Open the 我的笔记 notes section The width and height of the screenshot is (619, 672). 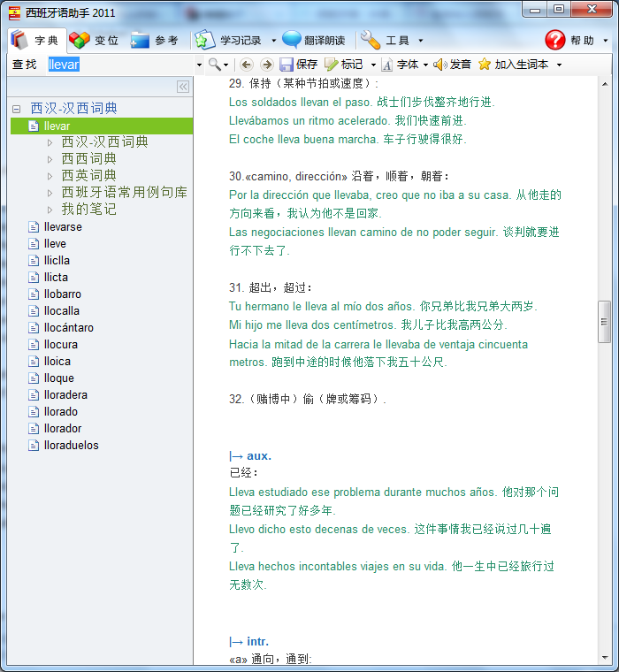pos(88,210)
